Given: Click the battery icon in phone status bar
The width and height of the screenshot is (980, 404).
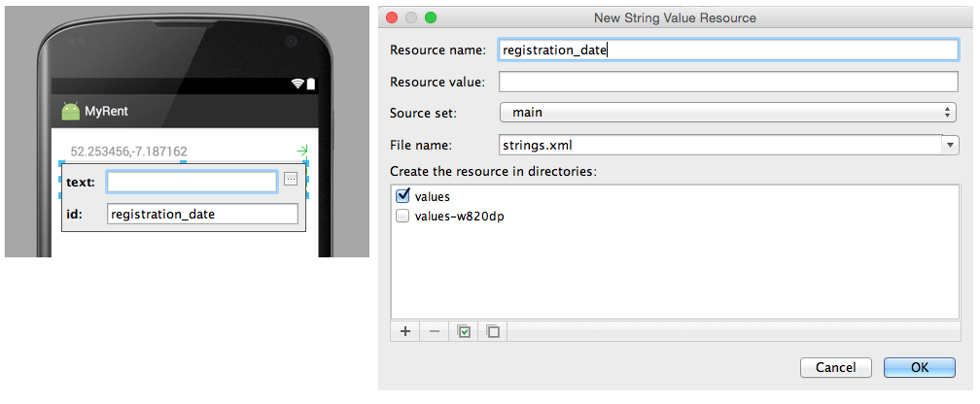Looking at the screenshot, I should (310, 84).
